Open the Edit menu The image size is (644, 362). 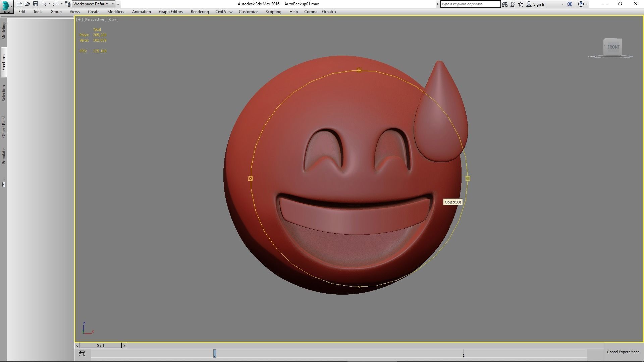[x=22, y=11]
